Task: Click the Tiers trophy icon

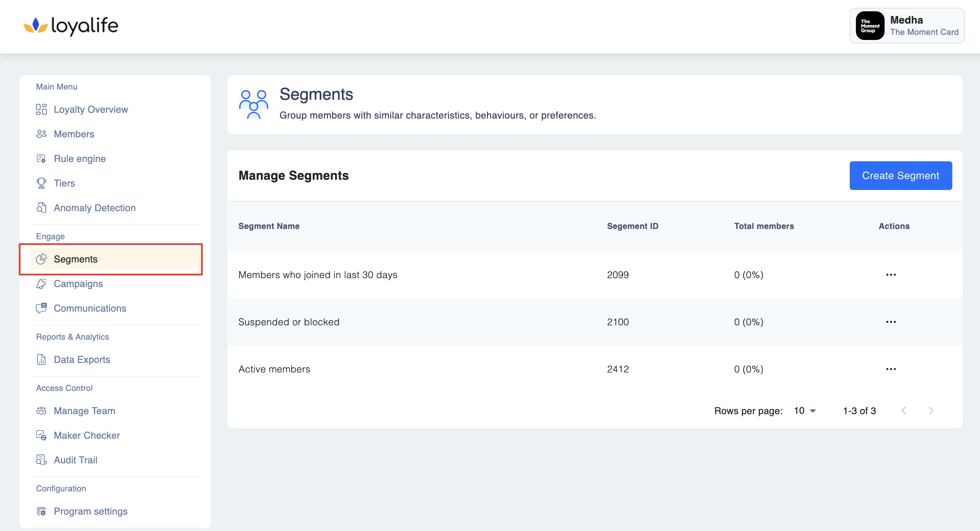Action: tap(41, 183)
